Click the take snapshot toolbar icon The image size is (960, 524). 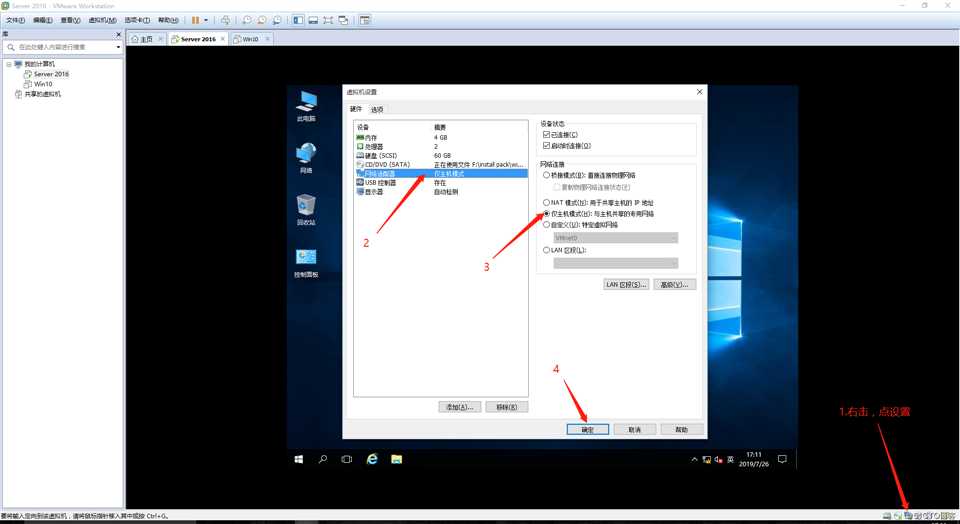coord(247,20)
